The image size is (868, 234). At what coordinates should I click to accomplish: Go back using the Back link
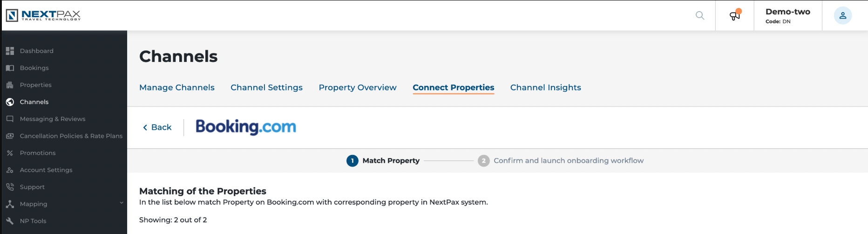click(x=157, y=127)
